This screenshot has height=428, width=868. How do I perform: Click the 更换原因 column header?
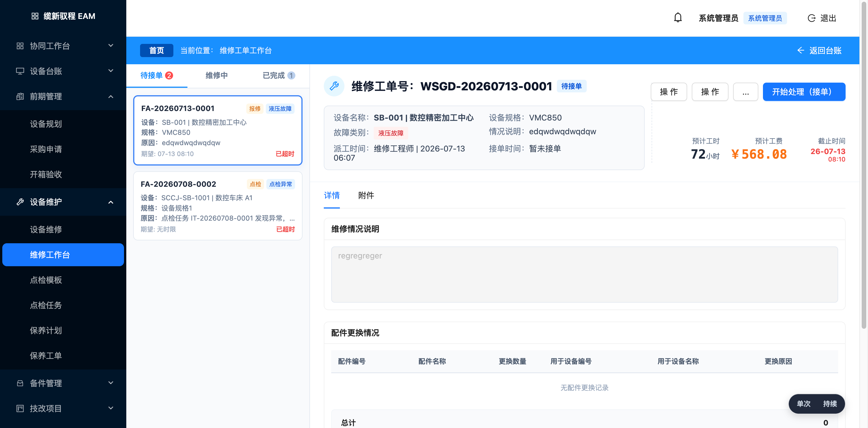778,361
